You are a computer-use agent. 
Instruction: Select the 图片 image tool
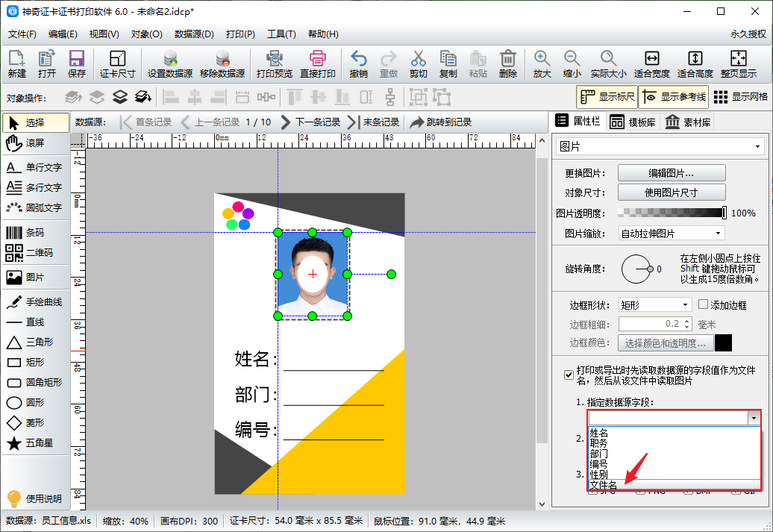pos(35,277)
